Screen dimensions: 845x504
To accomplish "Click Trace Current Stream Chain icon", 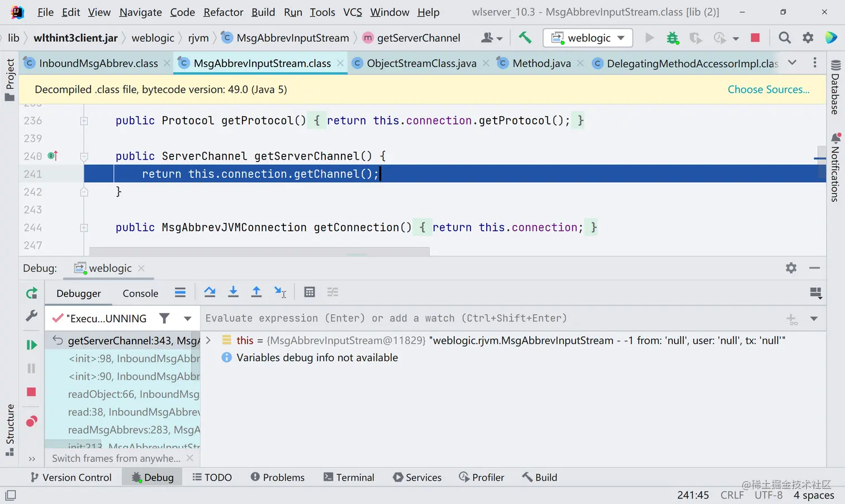I will (x=333, y=292).
